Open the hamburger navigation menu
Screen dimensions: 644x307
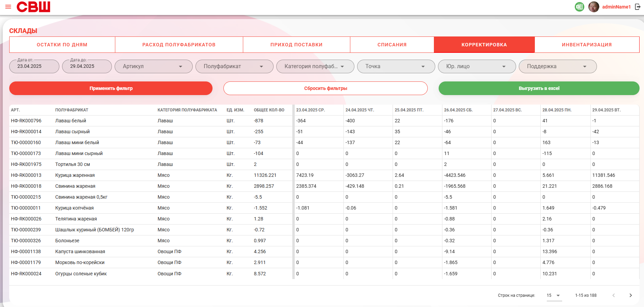coord(8,7)
